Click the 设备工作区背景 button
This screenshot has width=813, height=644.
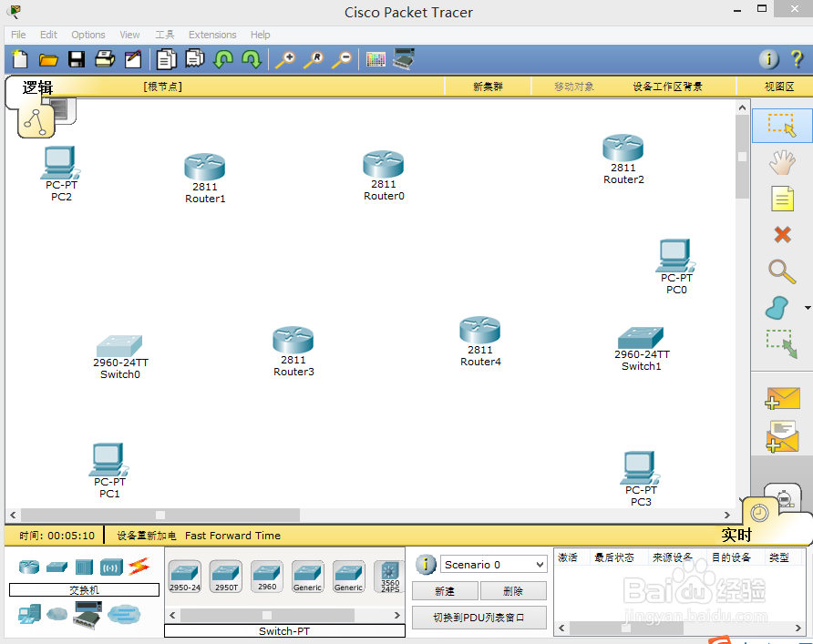[x=667, y=87]
